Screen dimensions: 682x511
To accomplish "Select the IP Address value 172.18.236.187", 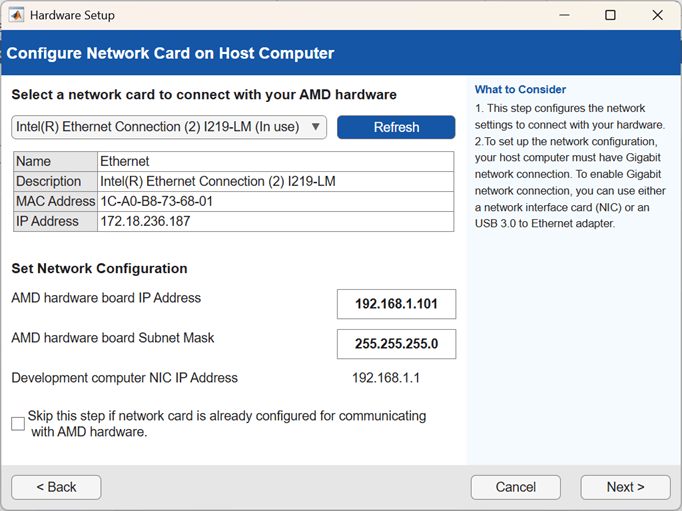I will 145,221.
